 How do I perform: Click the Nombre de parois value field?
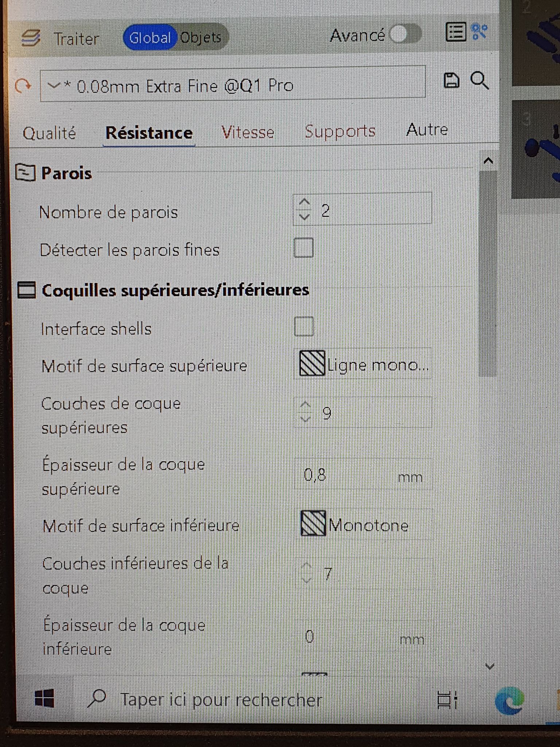362,209
